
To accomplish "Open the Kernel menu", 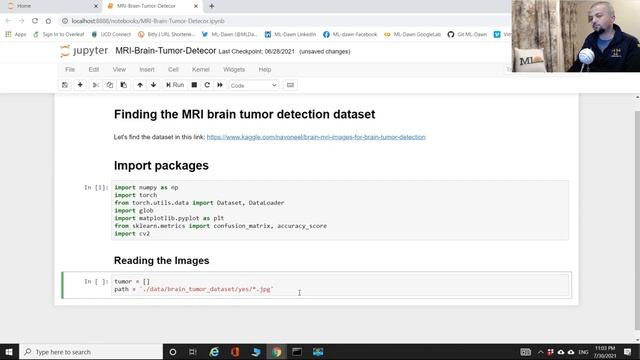I will point(200,69).
